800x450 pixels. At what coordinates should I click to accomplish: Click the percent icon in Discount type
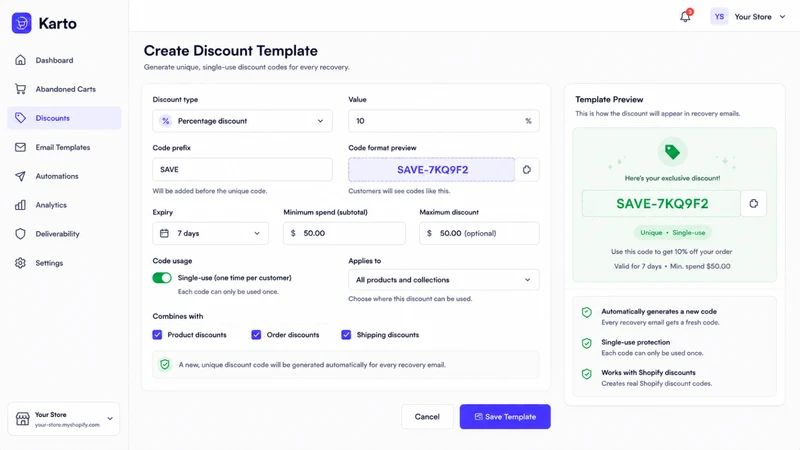coord(165,121)
